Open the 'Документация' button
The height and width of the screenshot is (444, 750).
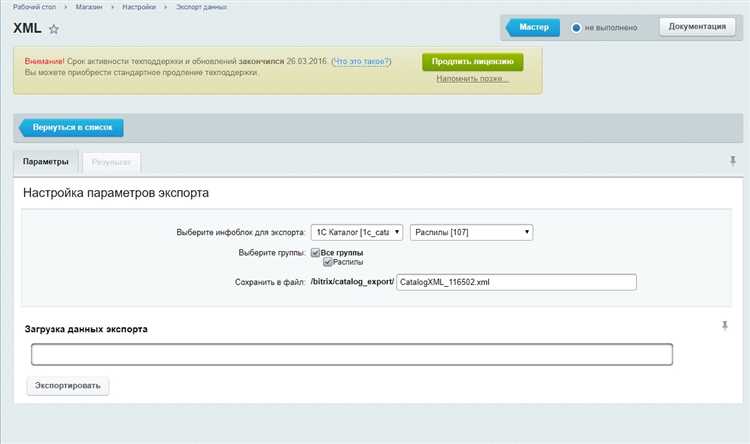coord(697,27)
